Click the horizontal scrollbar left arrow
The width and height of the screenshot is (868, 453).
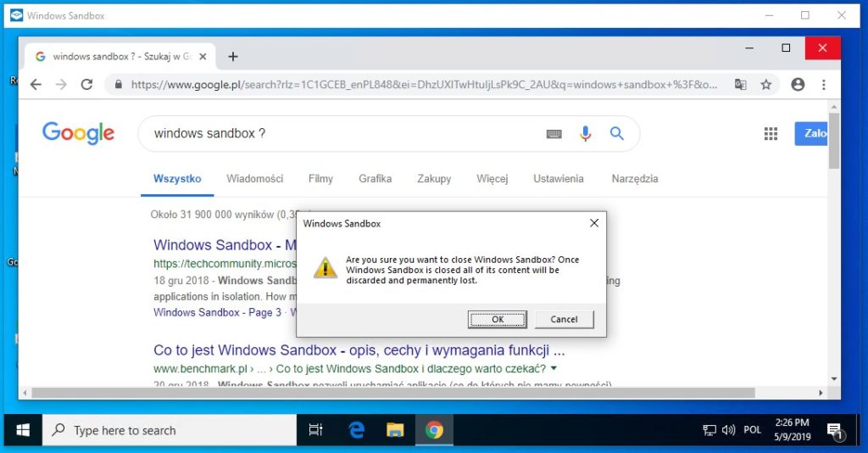[25, 393]
